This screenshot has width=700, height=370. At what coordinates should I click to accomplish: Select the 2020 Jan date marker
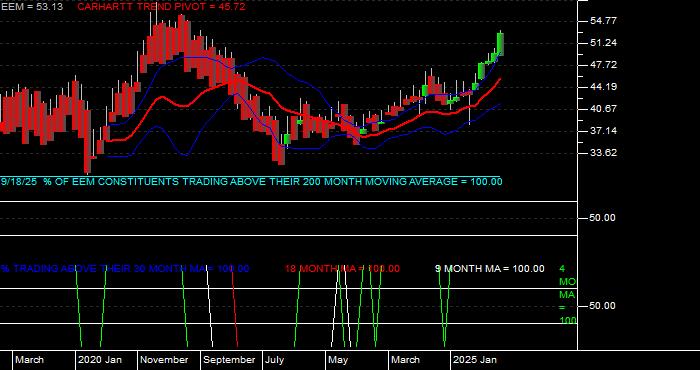pyautogui.click(x=100, y=360)
